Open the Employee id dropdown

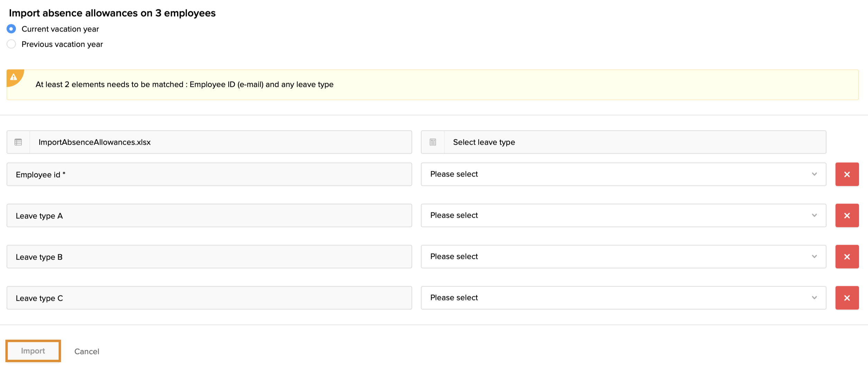point(623,174)
